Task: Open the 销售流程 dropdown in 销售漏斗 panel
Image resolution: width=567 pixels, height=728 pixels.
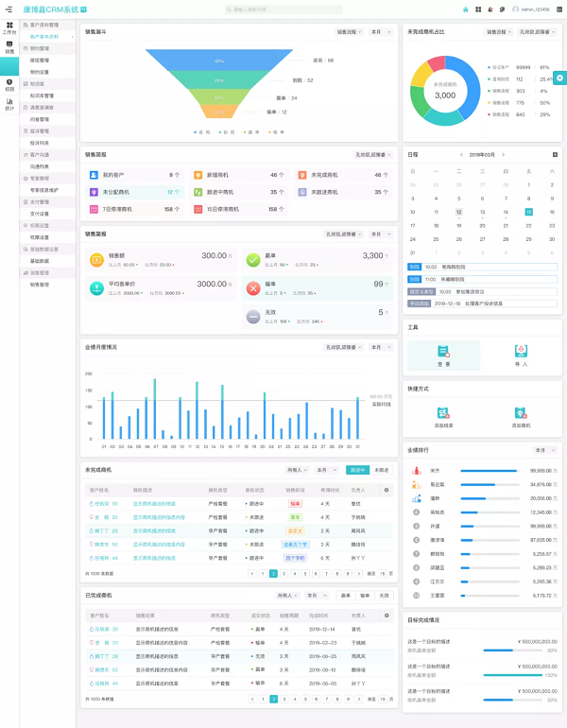Action: (x=350, y=31)
